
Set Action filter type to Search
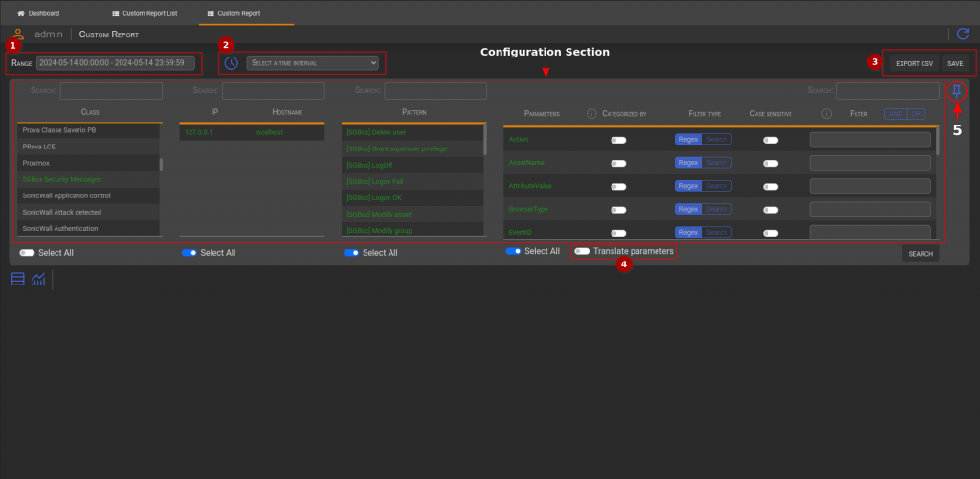click(x=717, y=140)
